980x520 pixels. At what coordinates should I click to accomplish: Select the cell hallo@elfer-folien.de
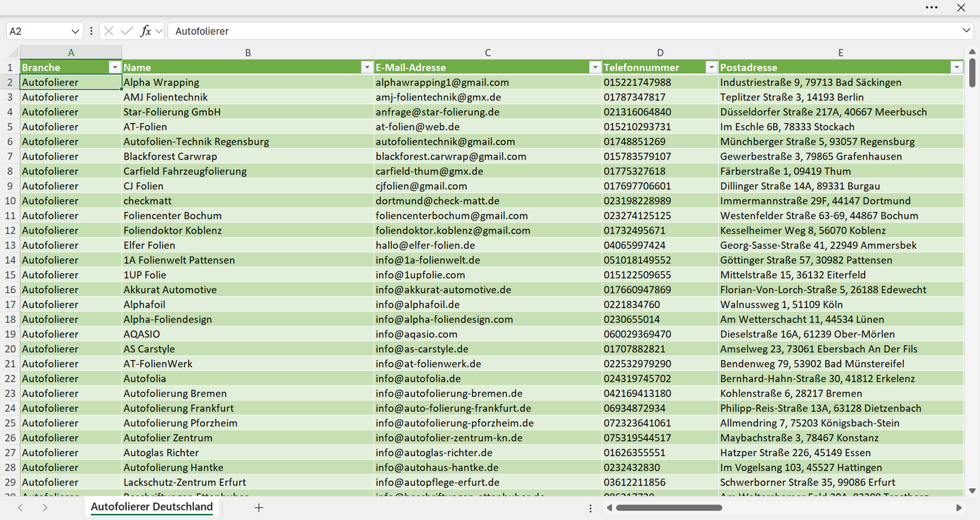[488, 245]
